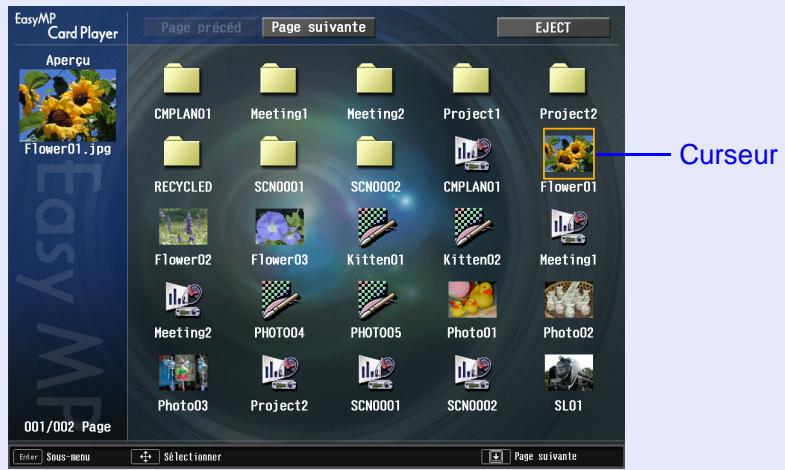The width and height of the screenshot is (785, 470).
Task: Click the Sélectionner label in status bar
Action: [193, 456]
